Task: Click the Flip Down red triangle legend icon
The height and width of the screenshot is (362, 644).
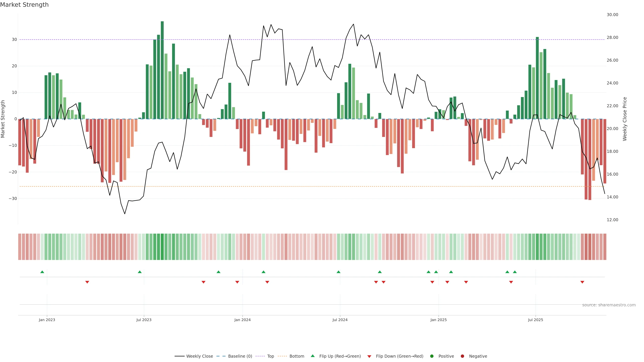Action: pyautogui.click(x=369, y=356)
